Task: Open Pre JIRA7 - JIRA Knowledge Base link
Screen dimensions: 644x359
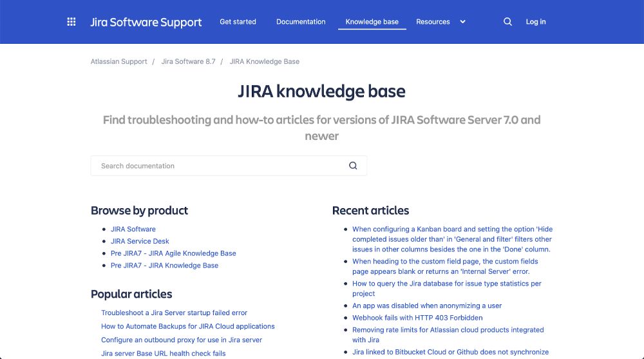Action: click(x=164, y=266)
